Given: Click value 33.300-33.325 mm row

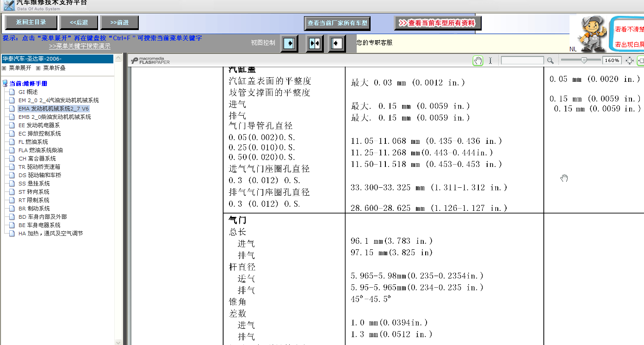Looking at the screenshot, I should pyautogui.click(x=429, y=187).
